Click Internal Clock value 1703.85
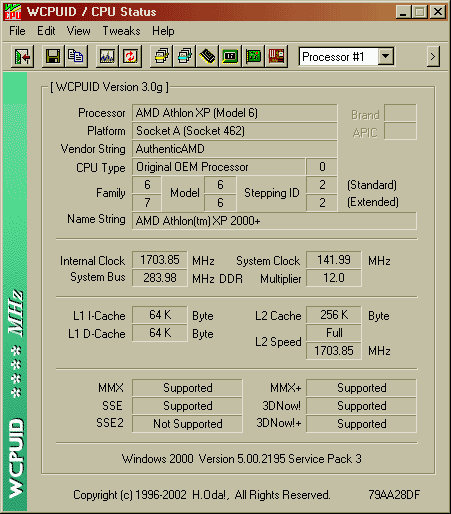451x514 pixels. click(x=160, y=260)
